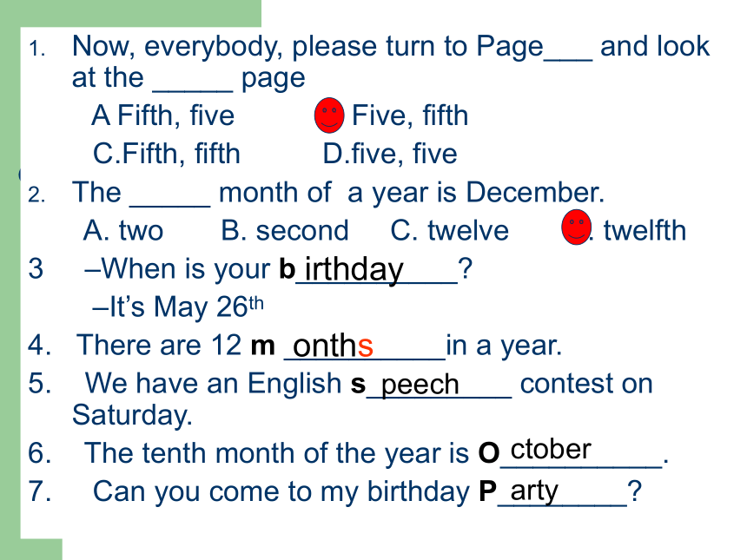
Task: Click the blank filled with irthday
Action: pos(376,270)
